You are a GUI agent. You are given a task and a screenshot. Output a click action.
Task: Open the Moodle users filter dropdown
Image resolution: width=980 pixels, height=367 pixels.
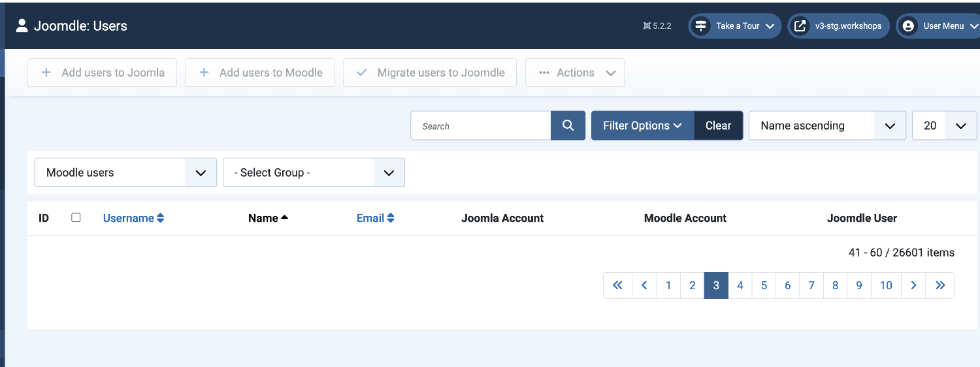(125, 173)
